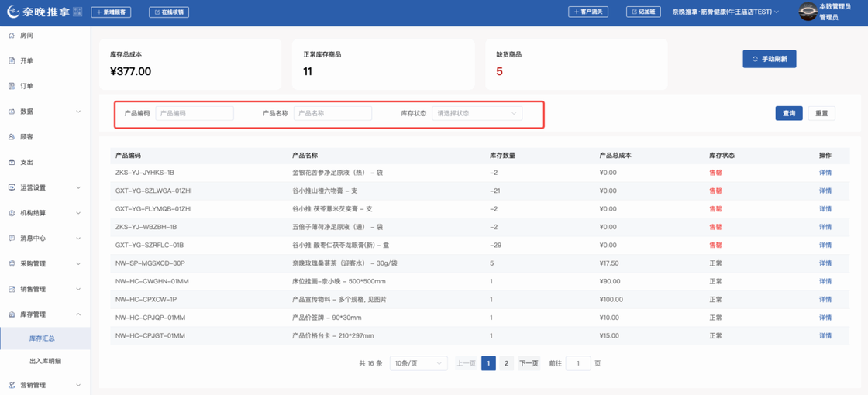The height and width of the screenshot is (395, 868).
Task: Expand the 销售管理 chevron in sidebar
Action: coord(78,290)
